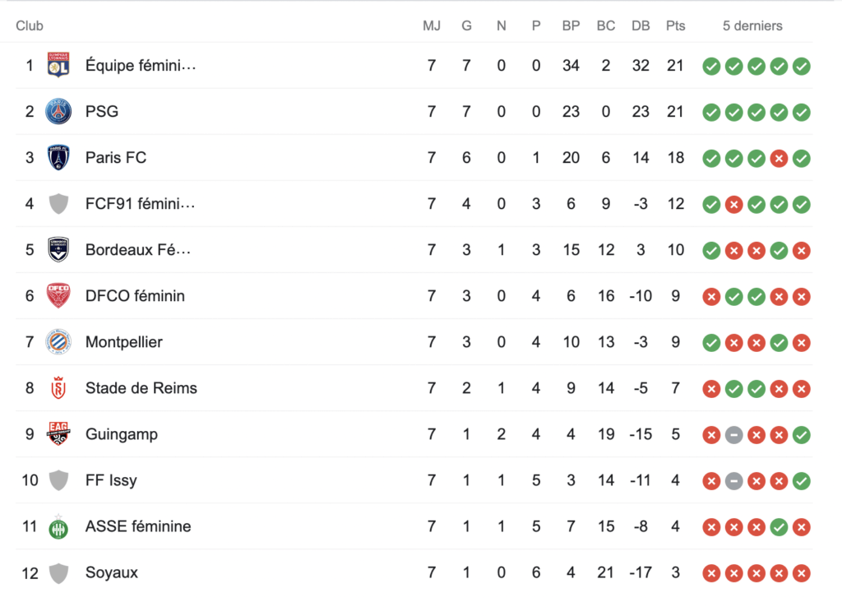Image resolution: width=842 pixels, height=616 pixels.
Task: Click the Bordeaux club crest
Action: tap(58, 250)
